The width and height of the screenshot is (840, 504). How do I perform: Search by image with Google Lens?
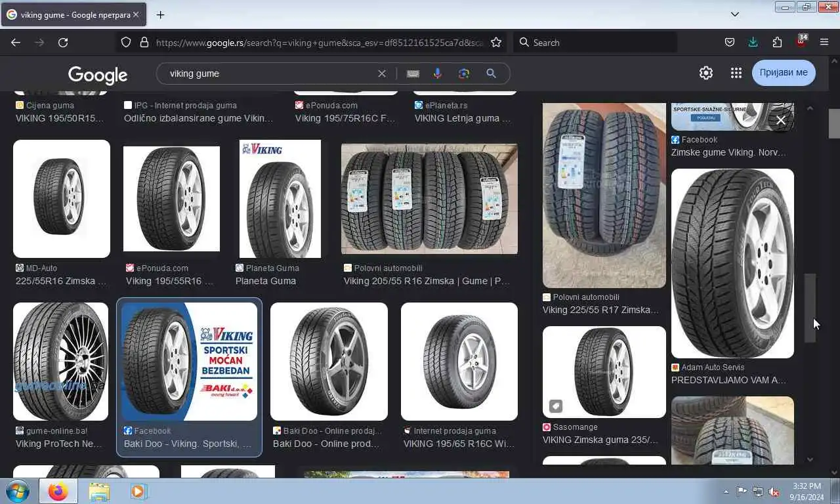point(464,73)
